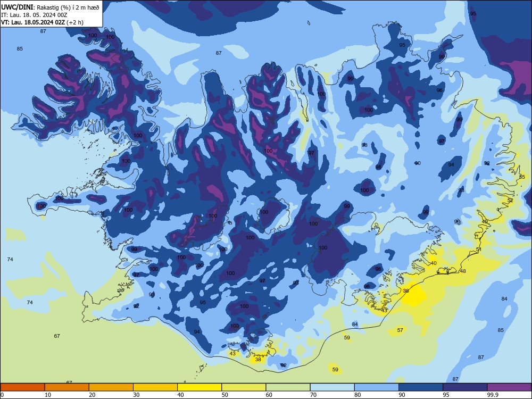
Task: Click the humidity value '55' on the map
Action: click(x=522, y=177)
